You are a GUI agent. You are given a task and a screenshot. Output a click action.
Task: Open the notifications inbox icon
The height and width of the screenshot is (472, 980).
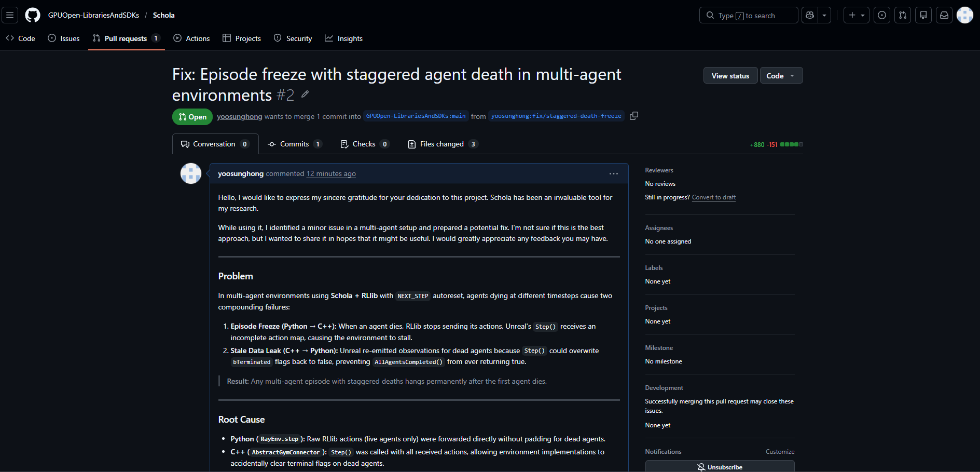[x=944, y=15]
